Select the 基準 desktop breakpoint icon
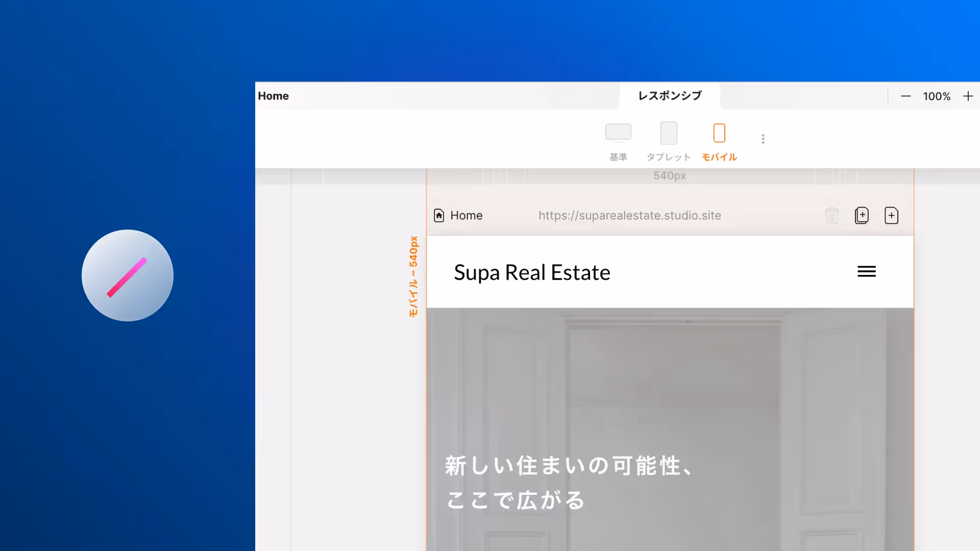Image resolution: width=980 pixels, height=551 pixels. 618,133
